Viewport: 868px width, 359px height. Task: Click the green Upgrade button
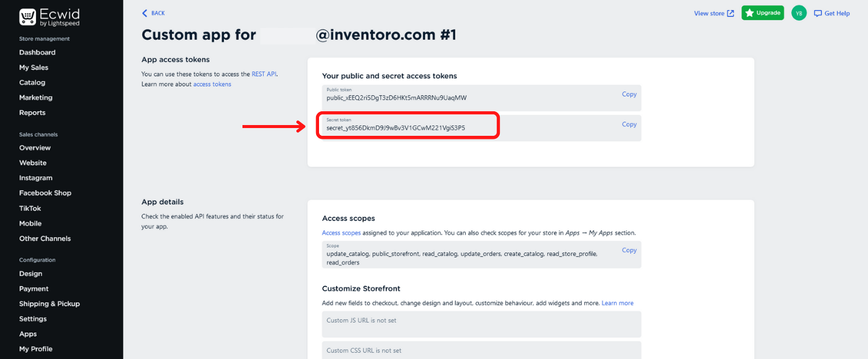click(x=763, y=13)
